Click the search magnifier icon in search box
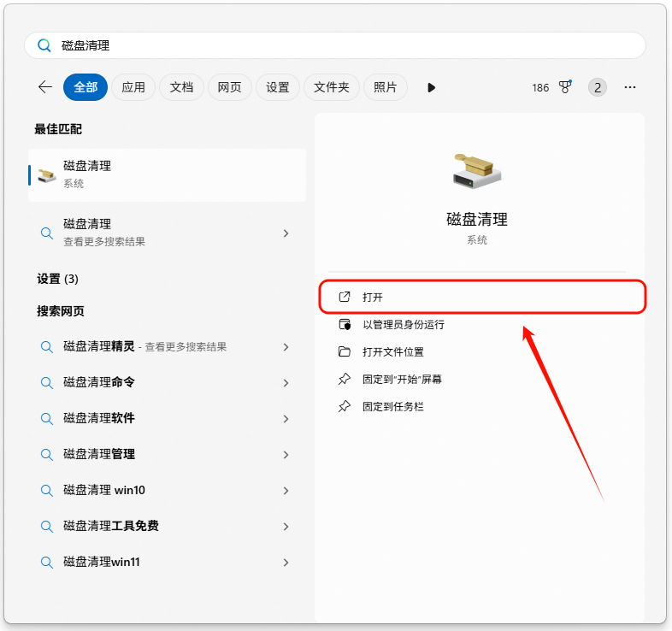The width and height of the screenshot is (672, 631). click(x=44, y=45)
